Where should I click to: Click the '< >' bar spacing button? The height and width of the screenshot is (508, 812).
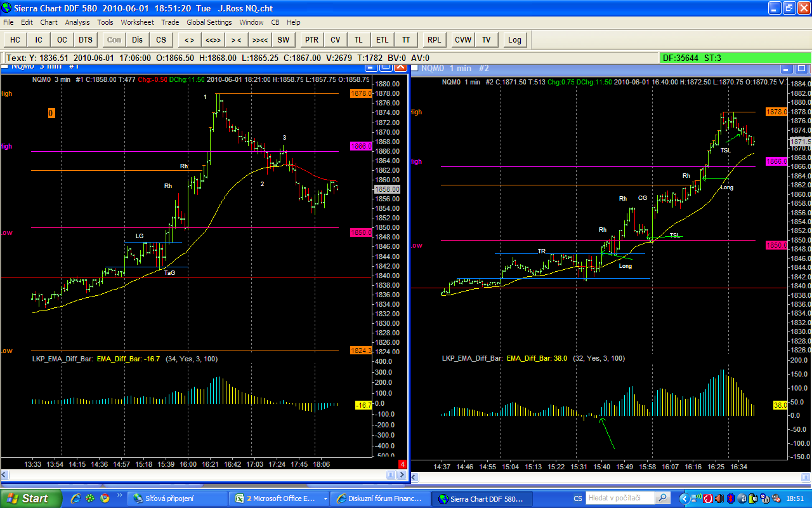[189, 39]
